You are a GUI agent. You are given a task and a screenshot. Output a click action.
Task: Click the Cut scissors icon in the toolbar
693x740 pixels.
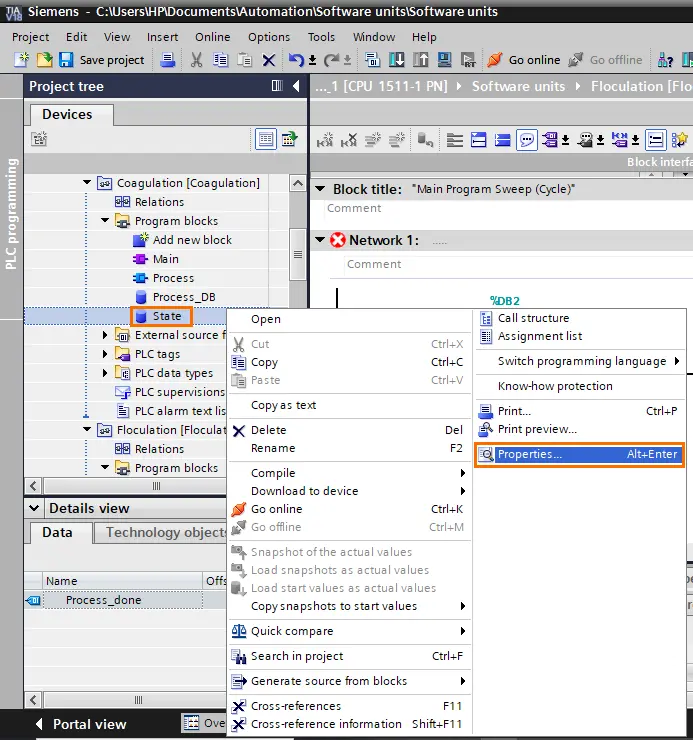coord(196,60)
